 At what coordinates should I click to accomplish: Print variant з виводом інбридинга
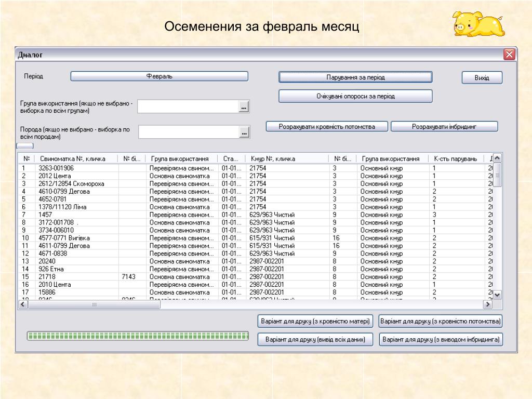pos(441,339)
